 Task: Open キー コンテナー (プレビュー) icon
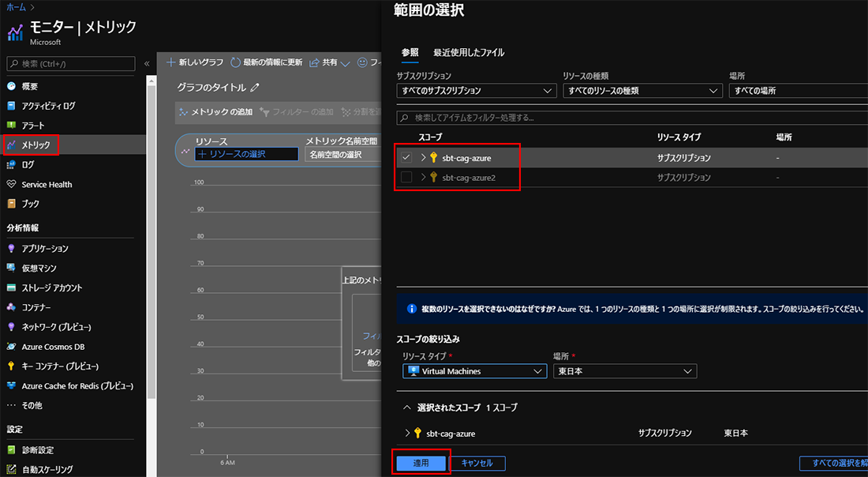click(x=11, y=366)
